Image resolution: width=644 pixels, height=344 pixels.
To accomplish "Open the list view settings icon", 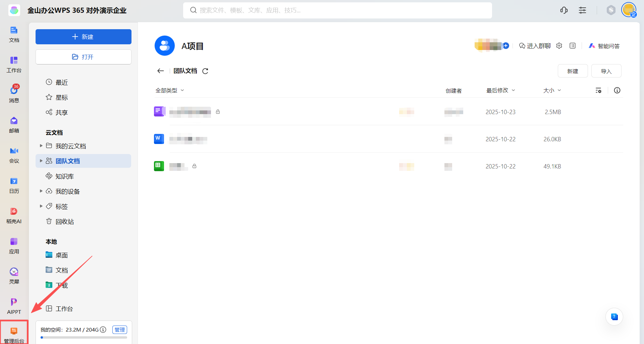I will click(598, 90).
